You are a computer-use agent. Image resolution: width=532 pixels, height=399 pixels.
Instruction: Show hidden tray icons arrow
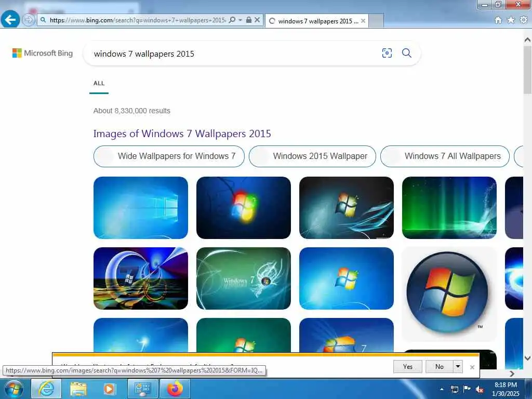tap(442, 389)
